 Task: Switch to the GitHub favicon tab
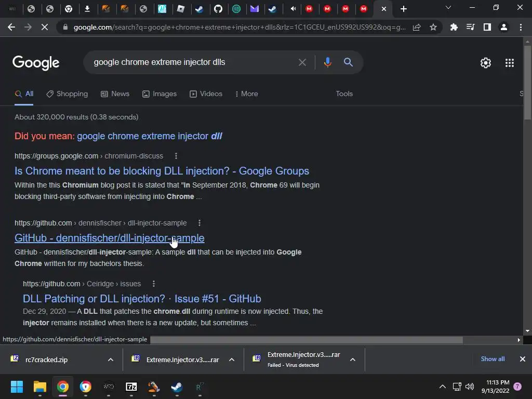218,9
